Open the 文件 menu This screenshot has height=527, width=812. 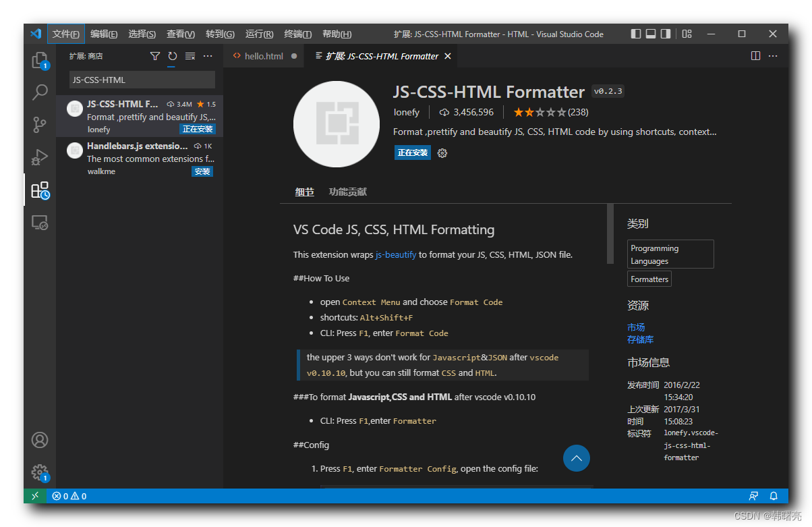[x=65, y=34]
